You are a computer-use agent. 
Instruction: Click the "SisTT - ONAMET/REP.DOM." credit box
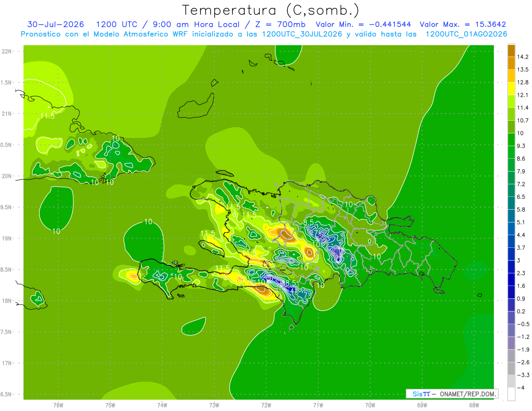(x=452, y=394)
